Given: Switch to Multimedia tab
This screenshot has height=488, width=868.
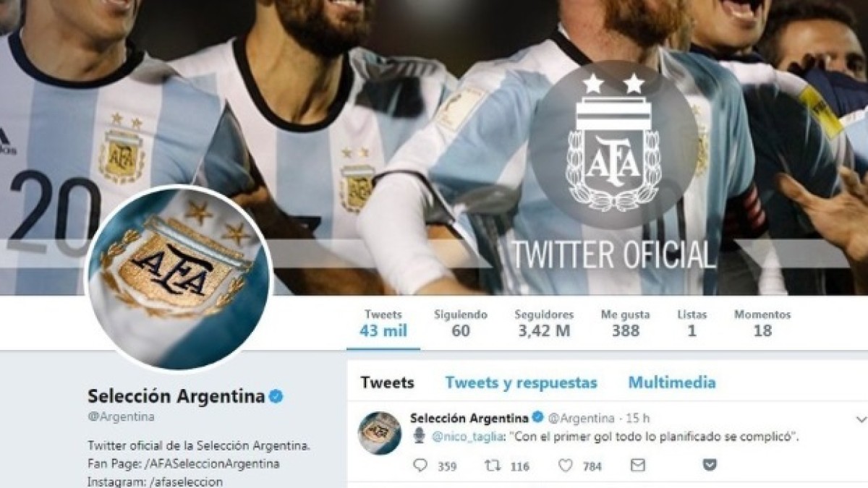Looking at the screenshot, I should 672,382.
